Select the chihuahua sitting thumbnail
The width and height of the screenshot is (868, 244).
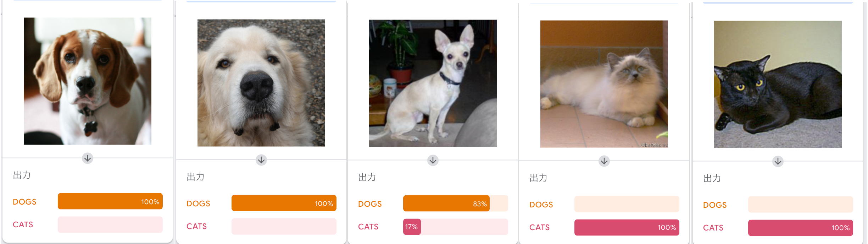[433, 83]
